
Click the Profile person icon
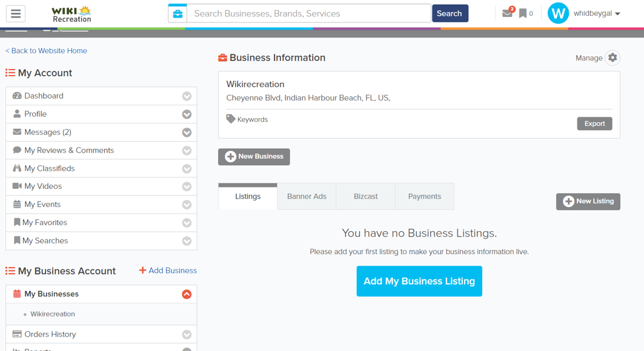17,114
